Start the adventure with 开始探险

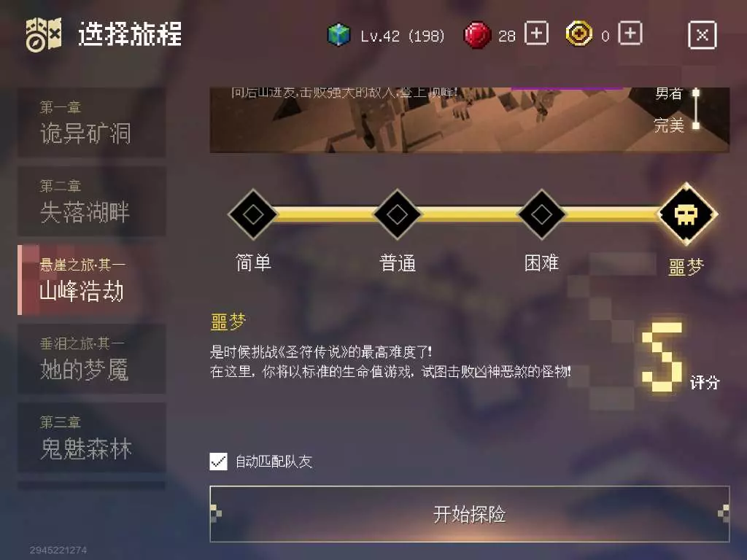point(469,514)
